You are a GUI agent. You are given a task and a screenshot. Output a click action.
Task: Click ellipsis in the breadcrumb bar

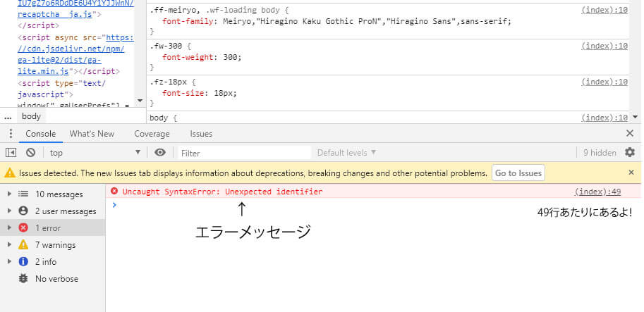click(8, 117)
